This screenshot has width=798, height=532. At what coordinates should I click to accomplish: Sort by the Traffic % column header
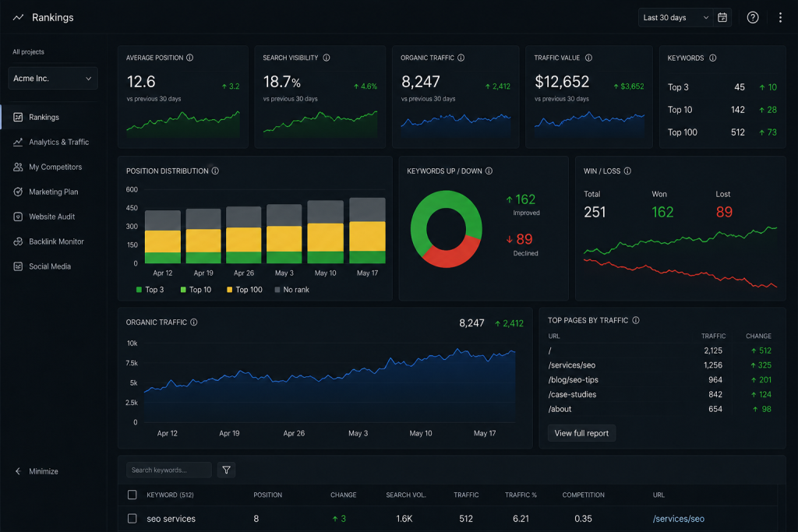tap(521, 495)
